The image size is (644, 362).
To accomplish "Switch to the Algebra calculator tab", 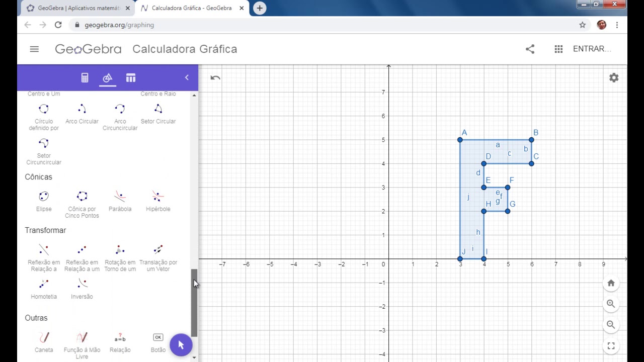I will click(x=85, y=78).
